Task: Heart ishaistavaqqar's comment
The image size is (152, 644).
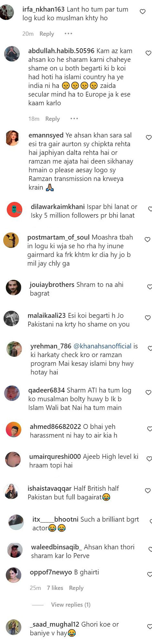Action: pyautogui.click(x=148, y=491)
